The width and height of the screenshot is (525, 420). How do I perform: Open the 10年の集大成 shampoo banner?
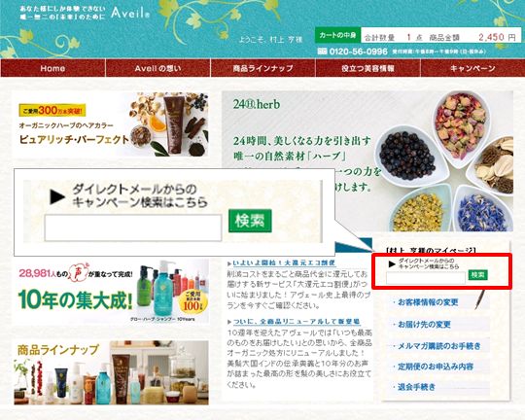[111, 292]
